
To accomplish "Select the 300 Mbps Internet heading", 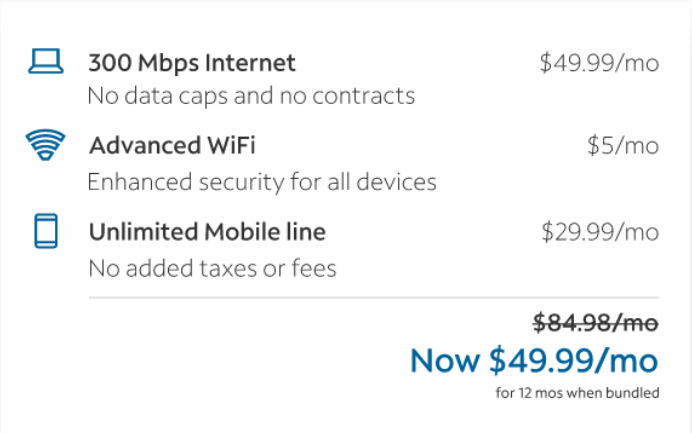I will [192, 63].
